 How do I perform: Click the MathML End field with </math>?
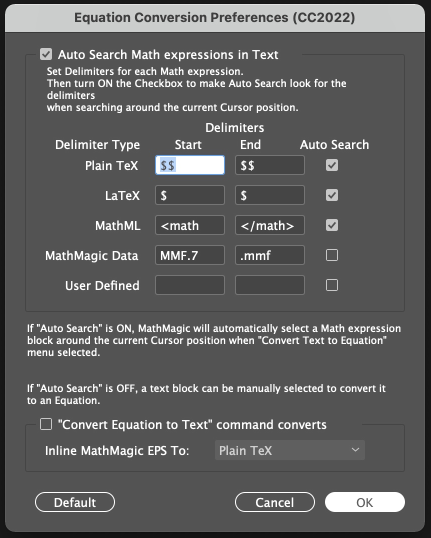click(270, 225)
